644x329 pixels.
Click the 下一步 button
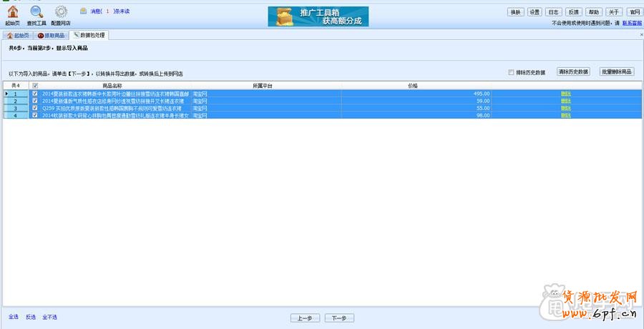coord(339,318)
